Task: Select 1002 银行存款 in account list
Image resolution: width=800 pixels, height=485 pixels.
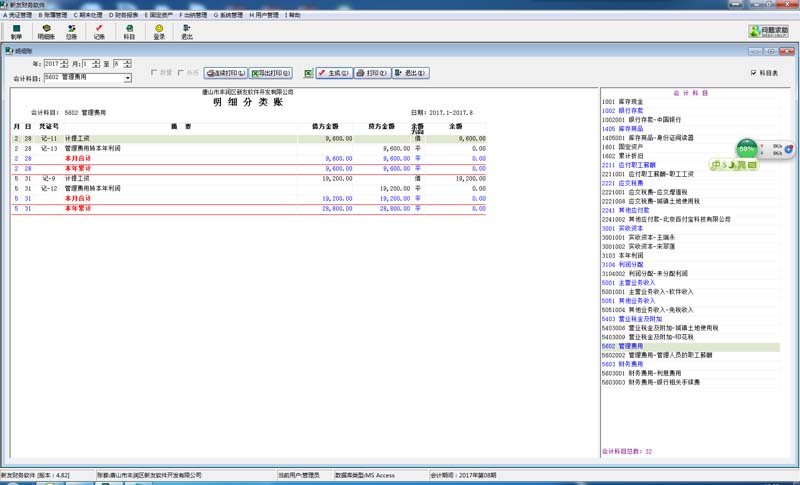Action: pos(622,111)
